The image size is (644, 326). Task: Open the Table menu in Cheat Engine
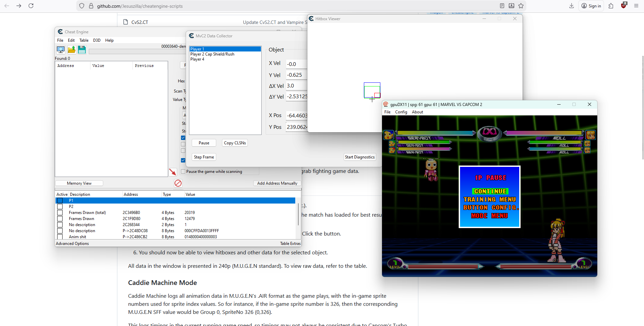point(84,40)
